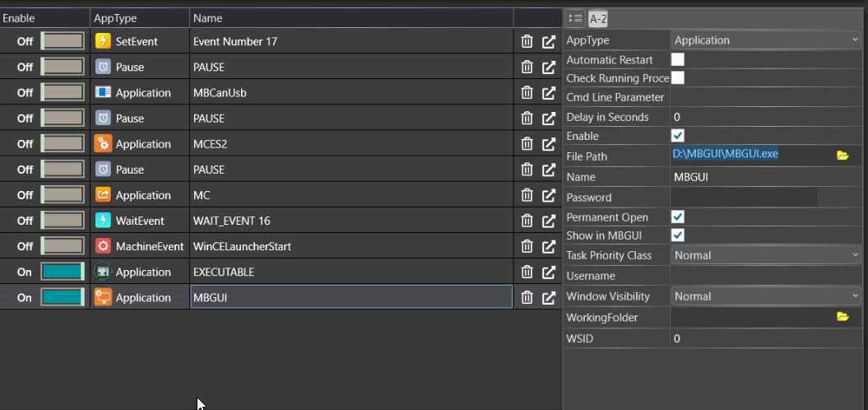Open the AppType dropdown in properties

tap(766, 40)
